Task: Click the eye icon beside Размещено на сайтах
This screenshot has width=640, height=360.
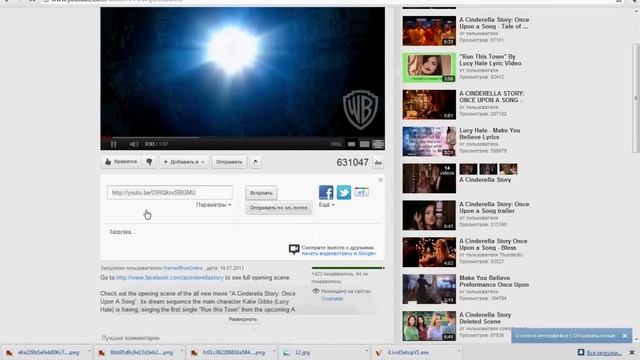Action: click(316, 291)
